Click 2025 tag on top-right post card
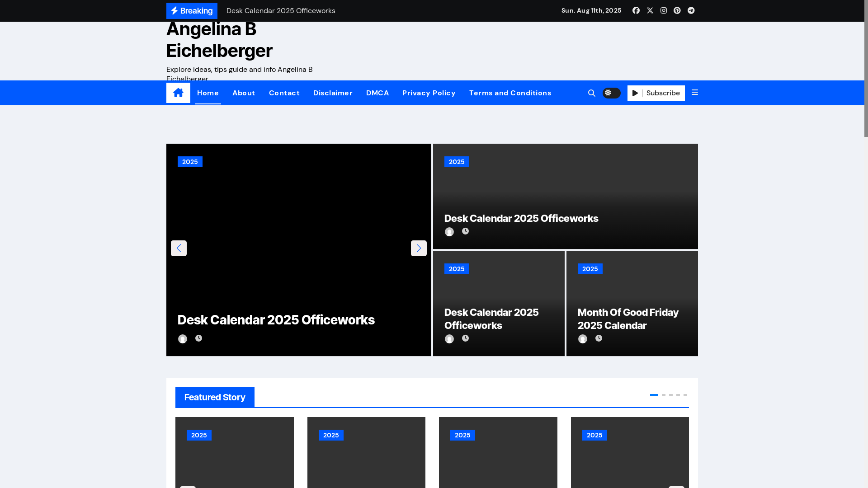 (x=457, y=162)
